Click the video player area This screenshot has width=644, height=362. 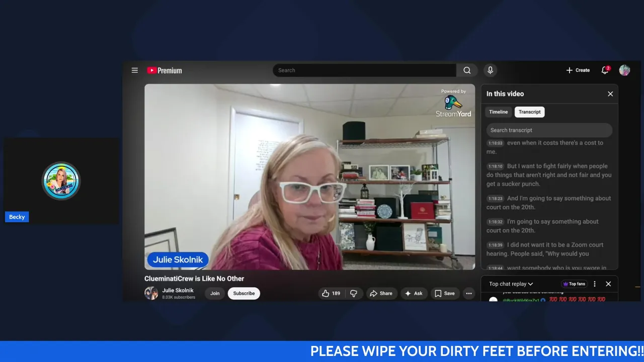(309, 176)
